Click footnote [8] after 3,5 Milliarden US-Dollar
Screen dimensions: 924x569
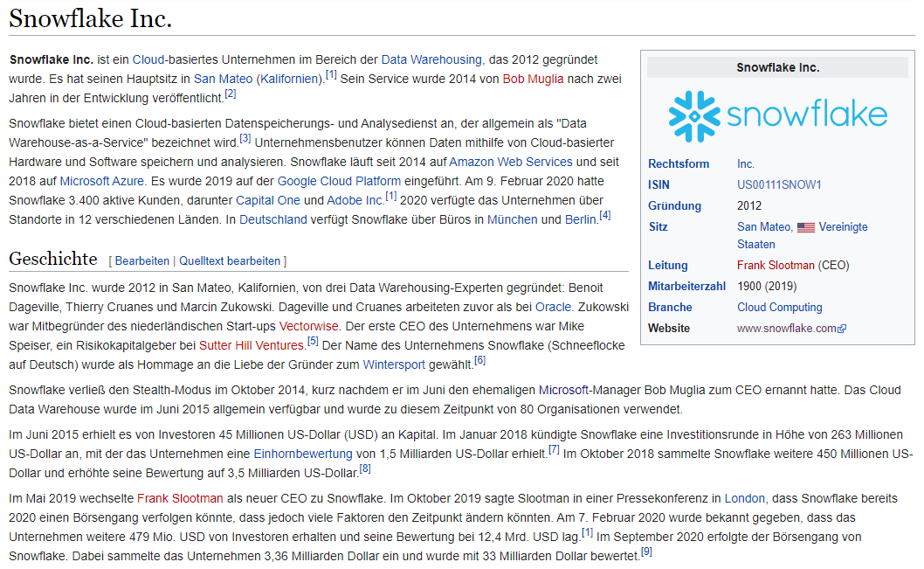365,468
